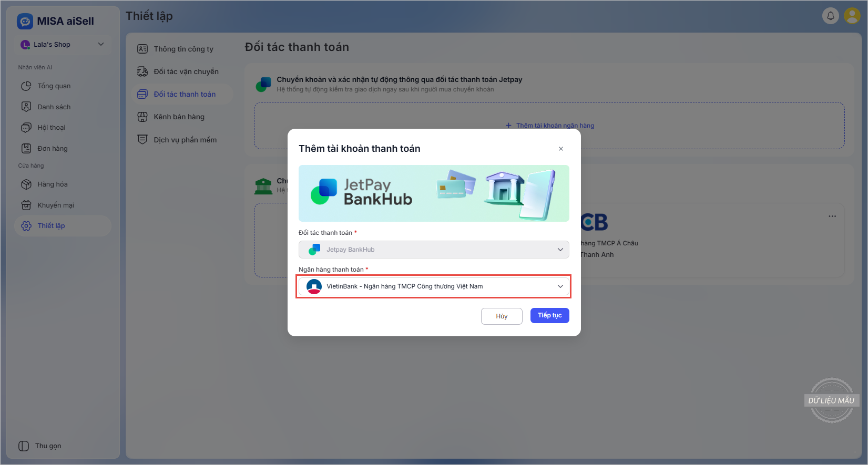868x465 pixels.
Task: Click the Hủy cancel button
Action: [502, 316]
